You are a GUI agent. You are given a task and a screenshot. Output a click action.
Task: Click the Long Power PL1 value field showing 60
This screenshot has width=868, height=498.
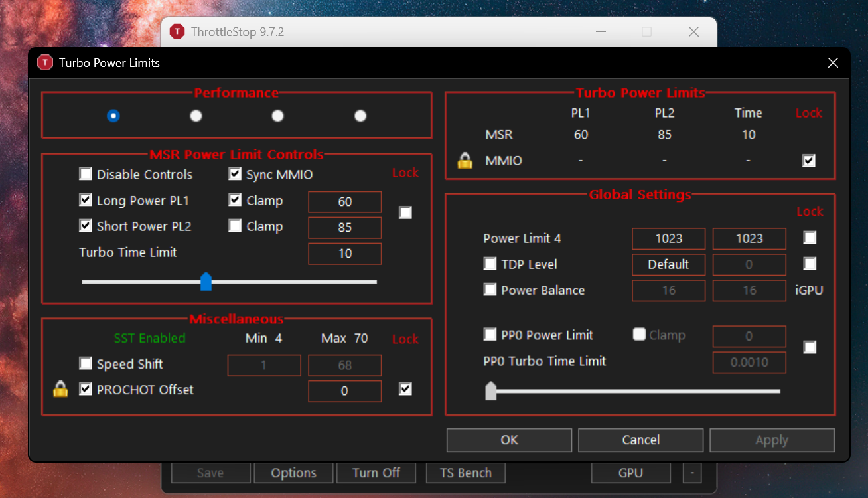tap(345, 202)
